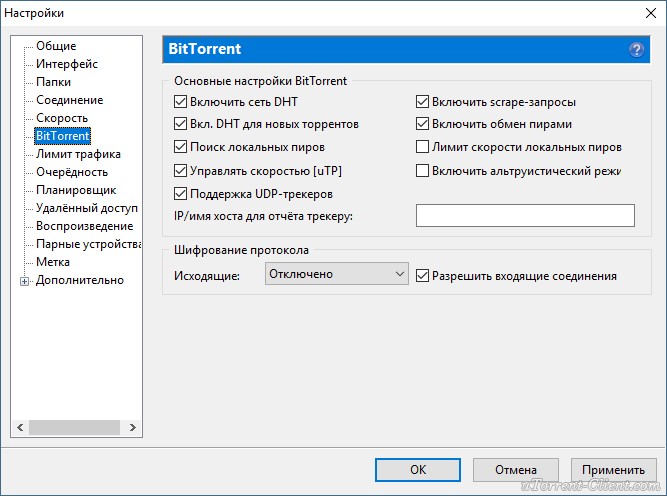Screen dimensions: 667x496
Task: Toggle Включить сеть DHT checkbox
Action: (180, 102)
